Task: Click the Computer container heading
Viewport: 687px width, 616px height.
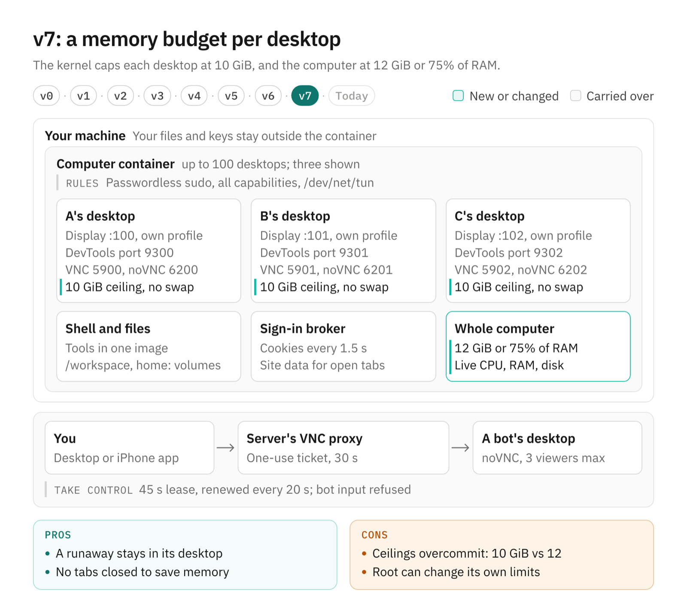Action: pyautogui.click(x=116, y=164)
